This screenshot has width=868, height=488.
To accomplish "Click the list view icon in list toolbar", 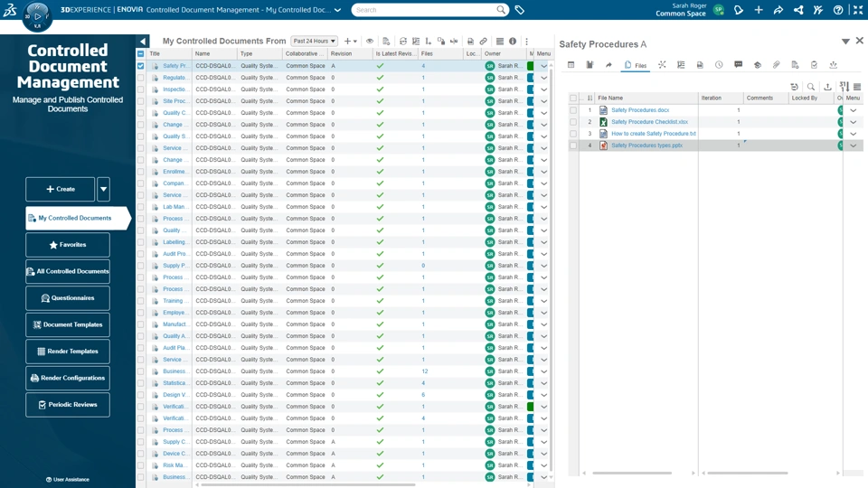I will click(x=500, y=41).
